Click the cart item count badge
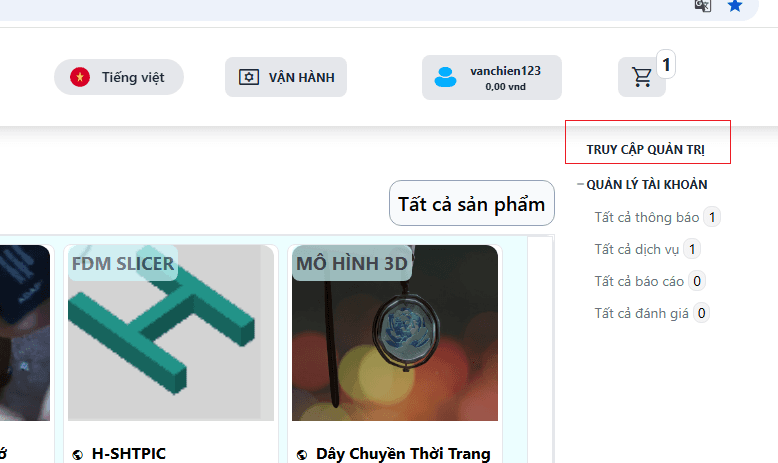This screenshot has width=778, height=463. click(x=667, y=65)
